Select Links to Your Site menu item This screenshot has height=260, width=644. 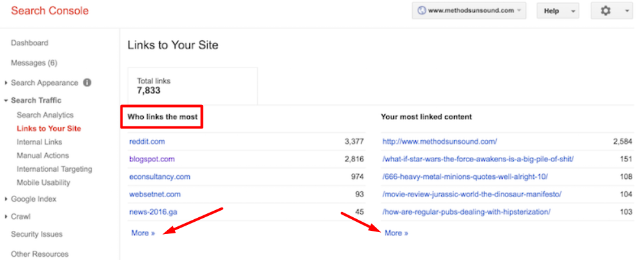point(49,128)
